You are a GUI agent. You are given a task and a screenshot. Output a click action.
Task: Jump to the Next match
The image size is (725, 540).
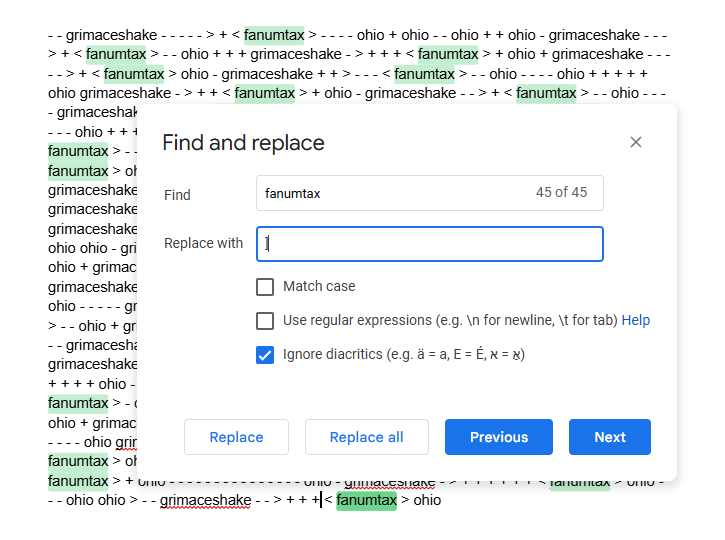[x=609, y=437]
